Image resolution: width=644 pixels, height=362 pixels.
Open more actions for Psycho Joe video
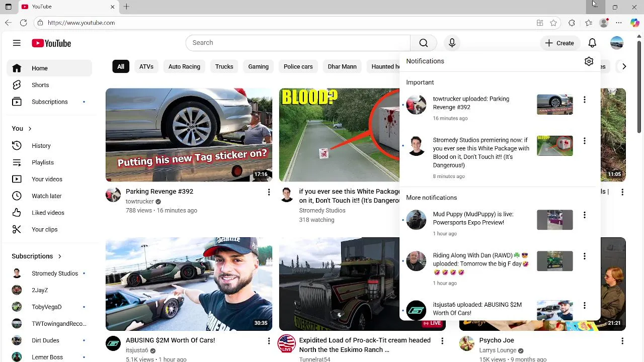(622, 341)
